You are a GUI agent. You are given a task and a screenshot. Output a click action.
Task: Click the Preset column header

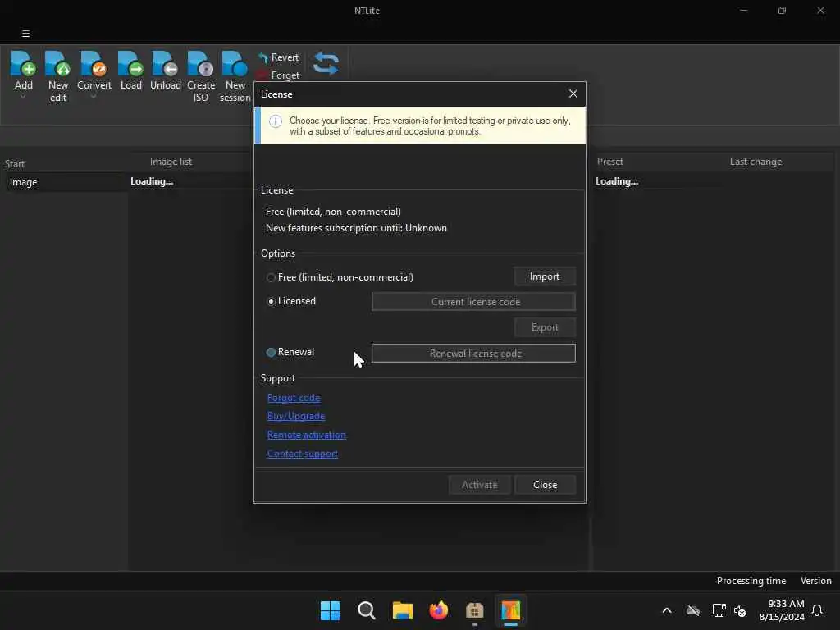tap(610, 162)
